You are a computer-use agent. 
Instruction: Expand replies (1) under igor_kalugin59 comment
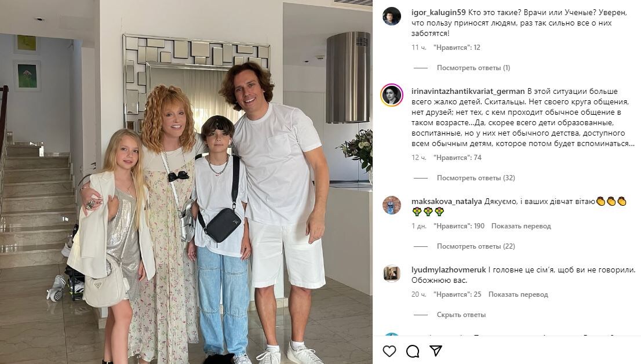pyautogui.click(x=474, y=68)
